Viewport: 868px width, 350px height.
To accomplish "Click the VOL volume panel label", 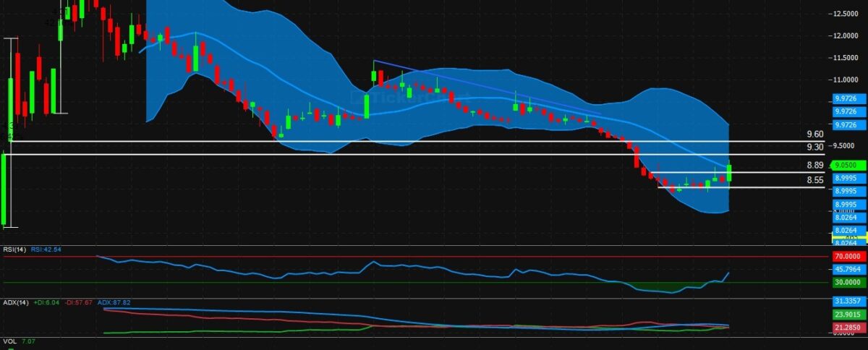I will pyautogui.click(x=9, y=341).
